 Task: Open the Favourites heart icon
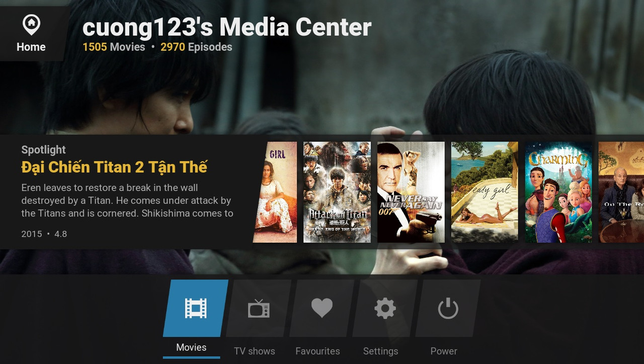(x=321, y=308)
